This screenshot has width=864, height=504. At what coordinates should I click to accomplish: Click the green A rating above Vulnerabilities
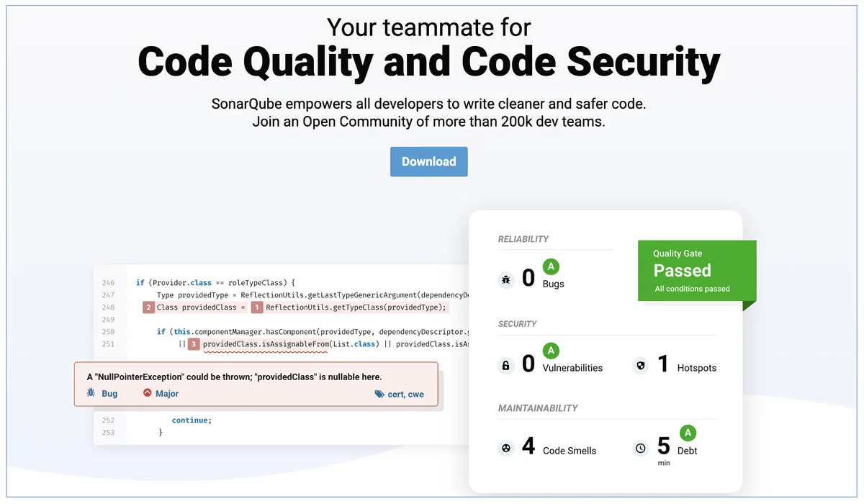point(551,351)
